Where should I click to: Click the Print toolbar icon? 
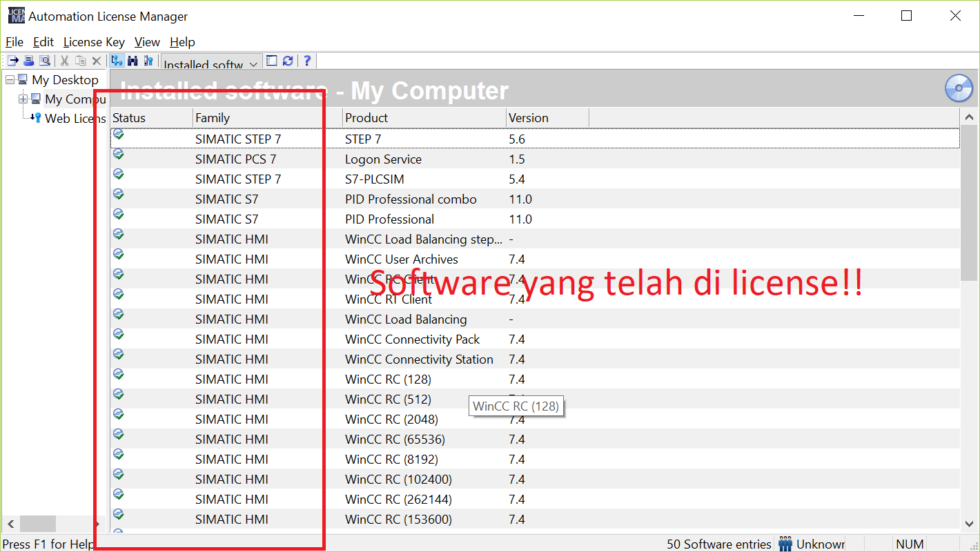pyautogui.click(x=29, y=61)
